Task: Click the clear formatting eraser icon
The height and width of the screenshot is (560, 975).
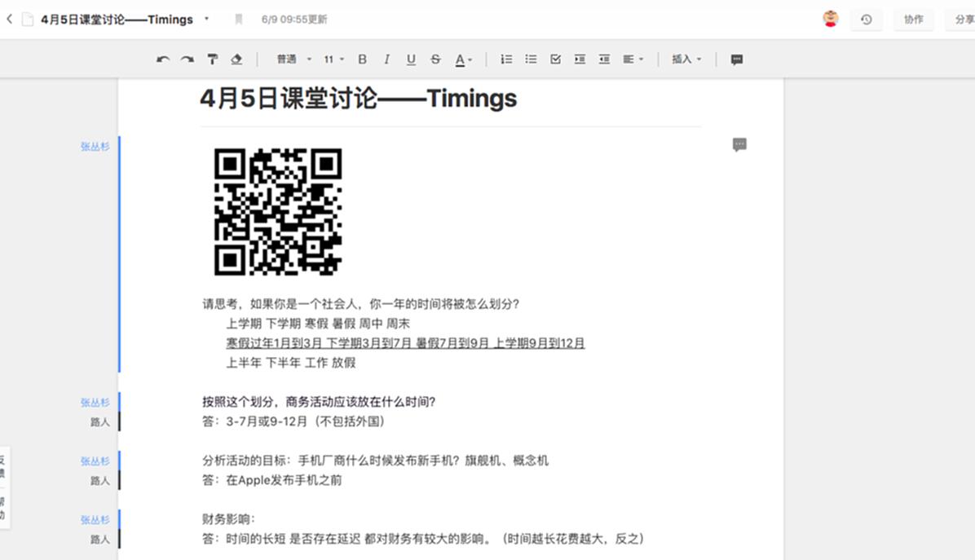Action: click(236, 59)
